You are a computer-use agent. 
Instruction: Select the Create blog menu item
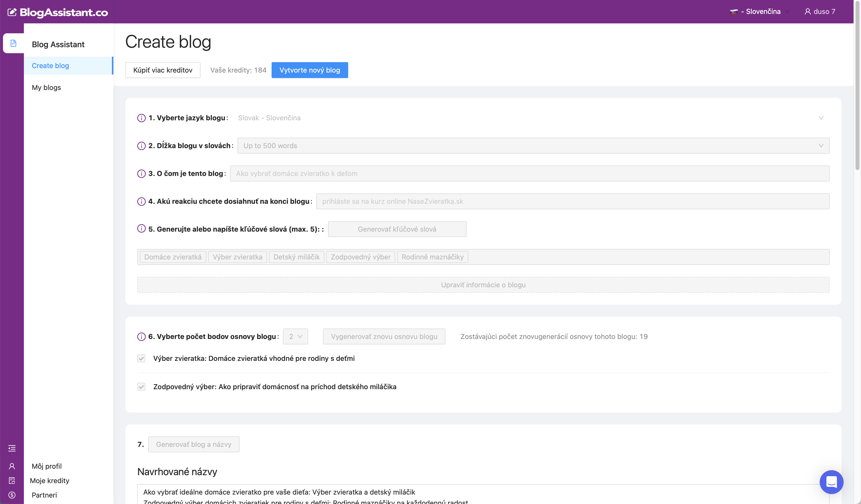50,66
